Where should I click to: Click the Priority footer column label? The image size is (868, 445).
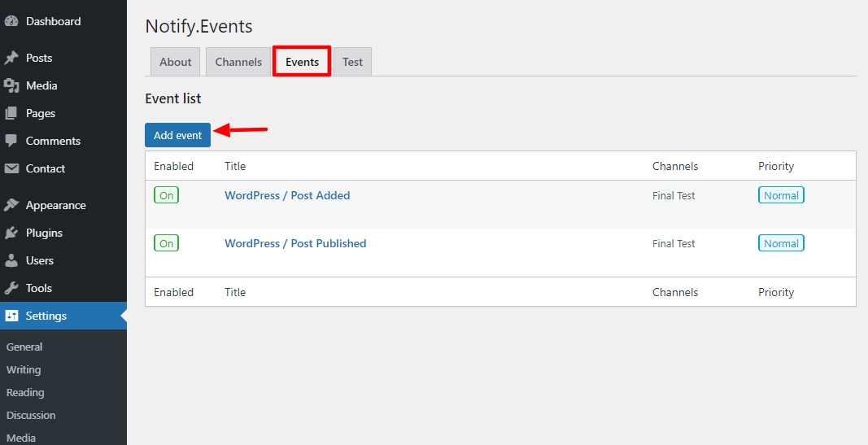(776, 292)
